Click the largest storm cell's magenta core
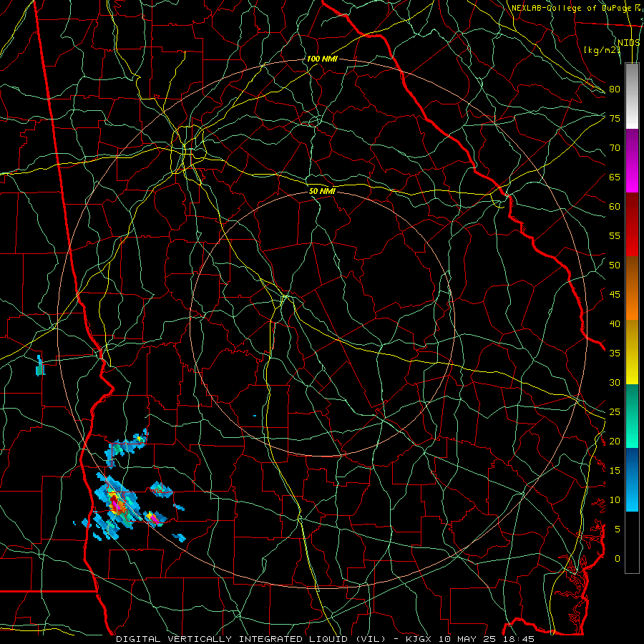This screenshot has height=644, width=644. click(x=117, y=507)
